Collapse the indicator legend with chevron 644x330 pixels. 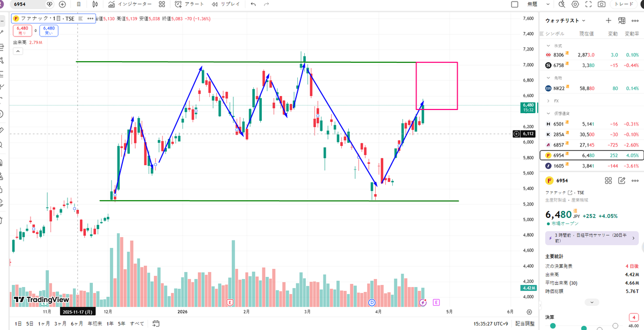click(x=17, y=52)
